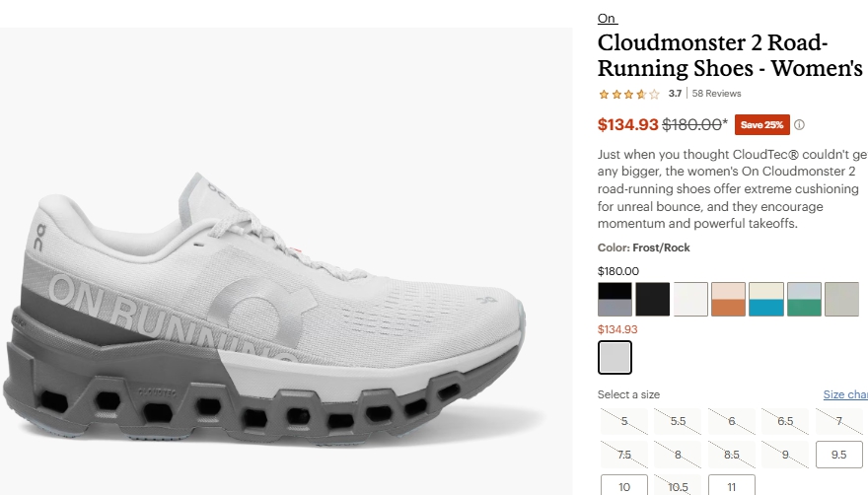Select the Frost/Rock sale color swatch
The image size is (868, 495).
click(x=615, y=358)
